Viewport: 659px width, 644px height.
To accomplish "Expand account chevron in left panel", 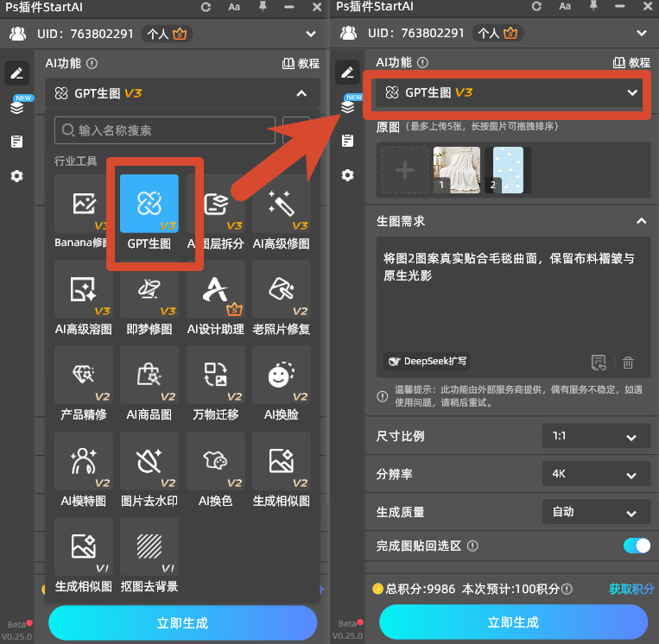I will (x=311, y=34).
